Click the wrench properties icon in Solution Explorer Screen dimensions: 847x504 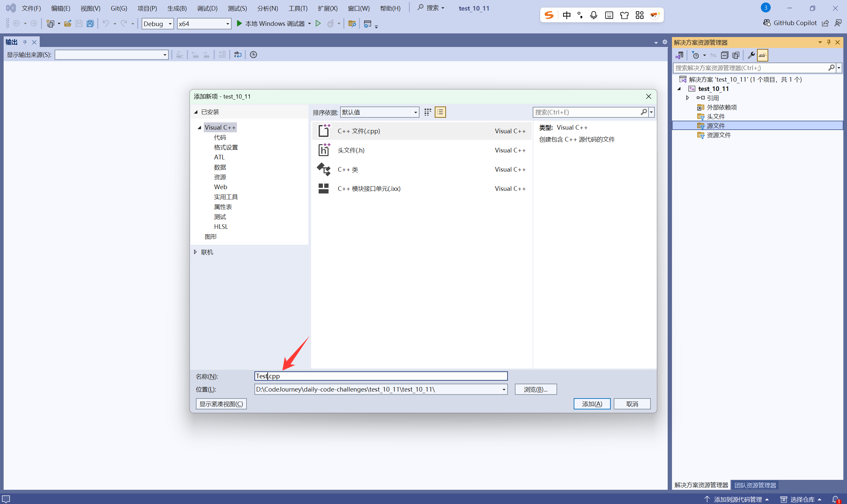(x=751, y=55)
